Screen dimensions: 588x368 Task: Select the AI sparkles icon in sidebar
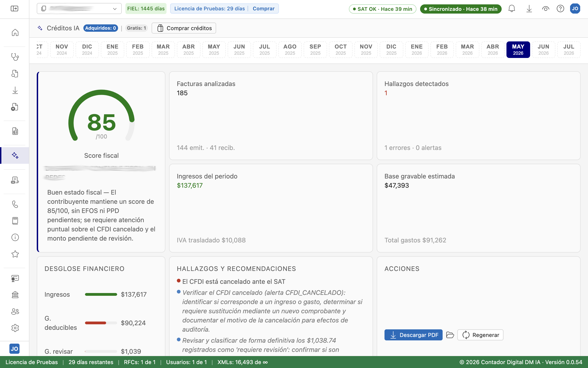click(15, 155)
